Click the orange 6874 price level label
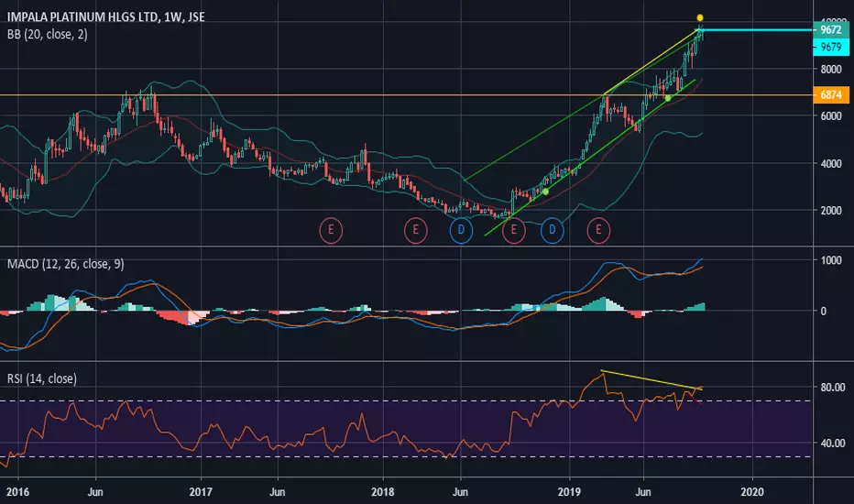 831,94
